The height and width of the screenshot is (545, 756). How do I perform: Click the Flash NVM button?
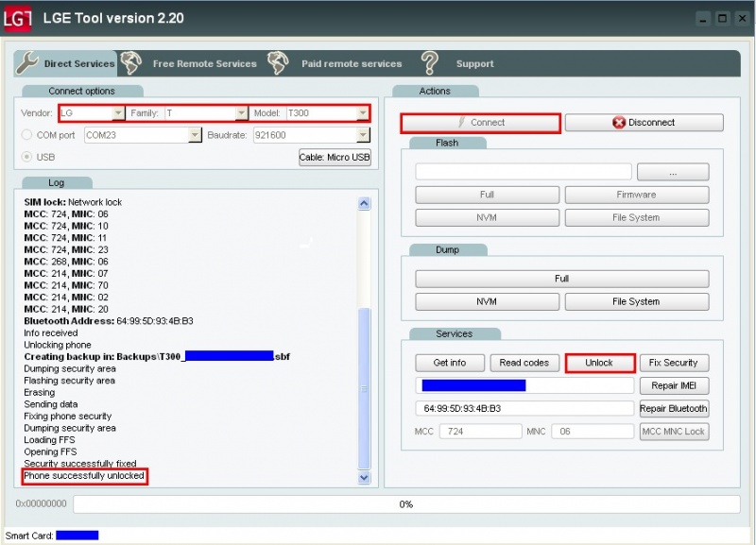point(487,218)
